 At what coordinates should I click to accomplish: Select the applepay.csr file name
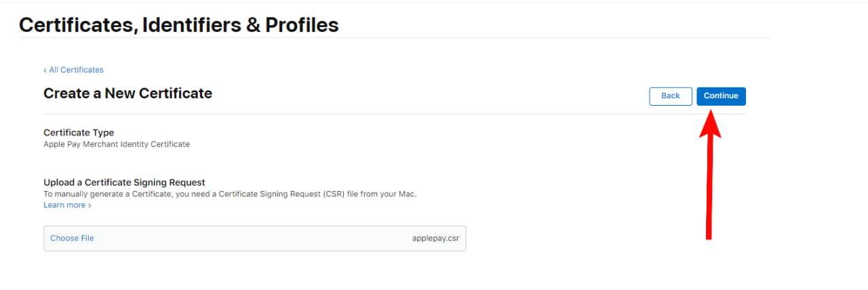point(435,239)
